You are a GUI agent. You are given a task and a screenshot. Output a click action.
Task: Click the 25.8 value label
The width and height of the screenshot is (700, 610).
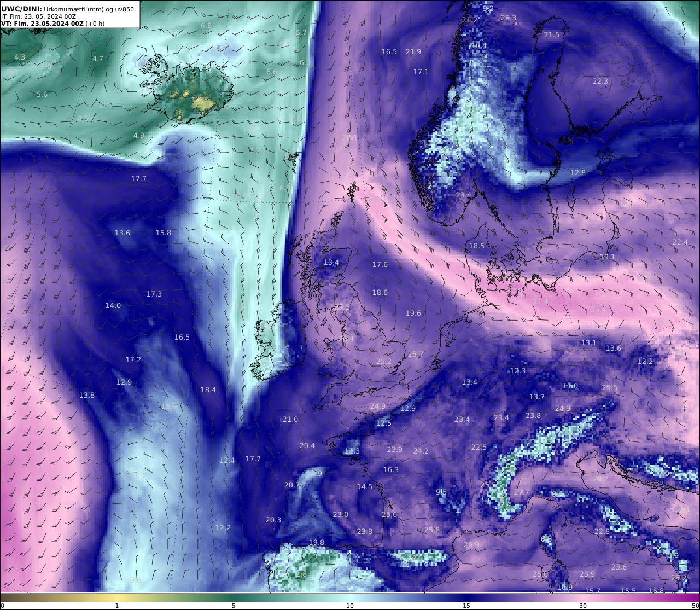[x=432, y=529]
